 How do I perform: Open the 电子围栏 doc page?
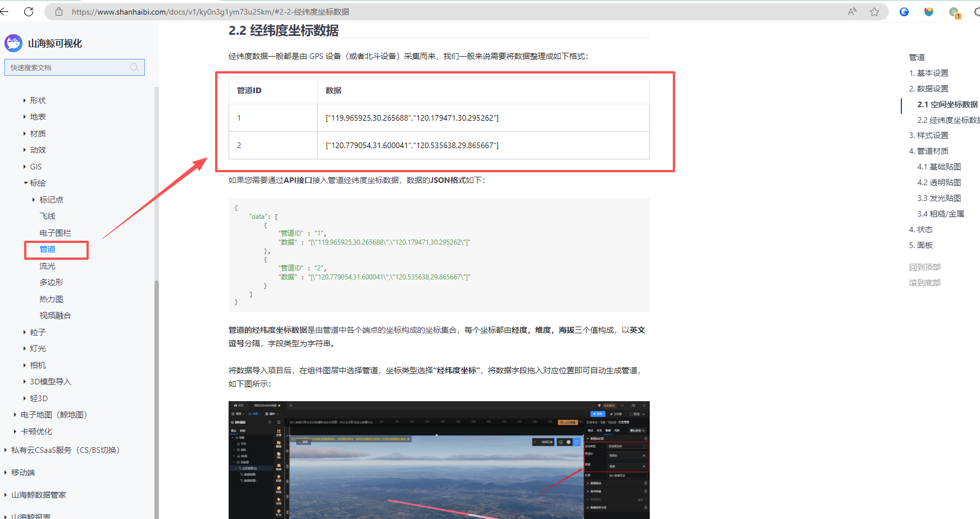tap(55, 233)
